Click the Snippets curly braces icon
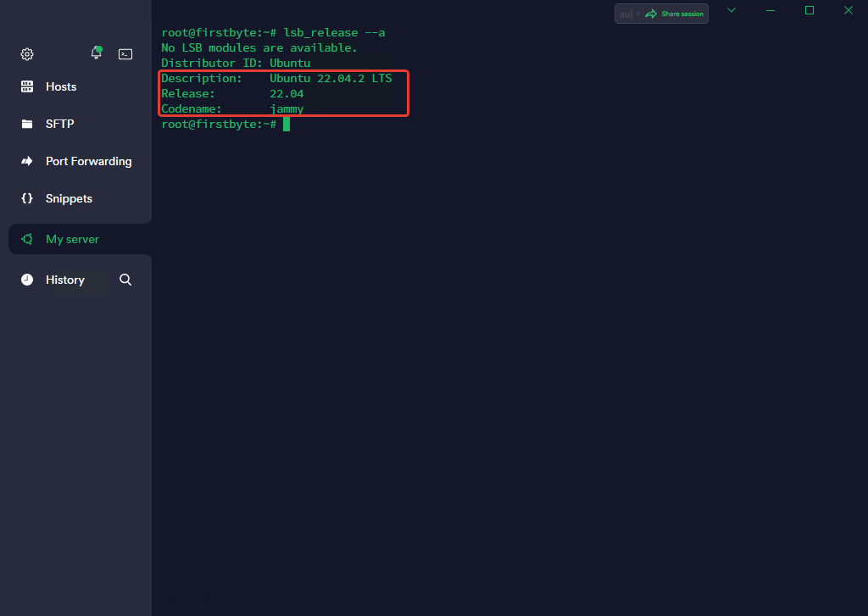The image size is (868, 616). click(x=27, y=198)
